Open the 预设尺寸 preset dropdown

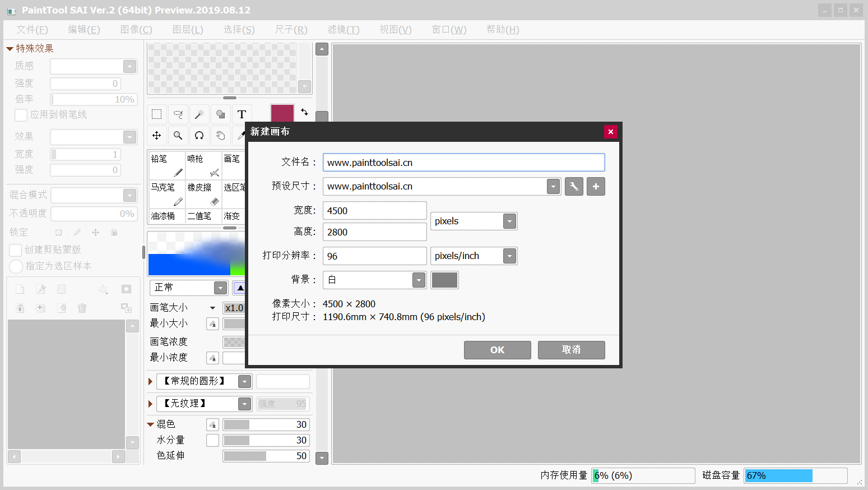(x=553, y=187)
